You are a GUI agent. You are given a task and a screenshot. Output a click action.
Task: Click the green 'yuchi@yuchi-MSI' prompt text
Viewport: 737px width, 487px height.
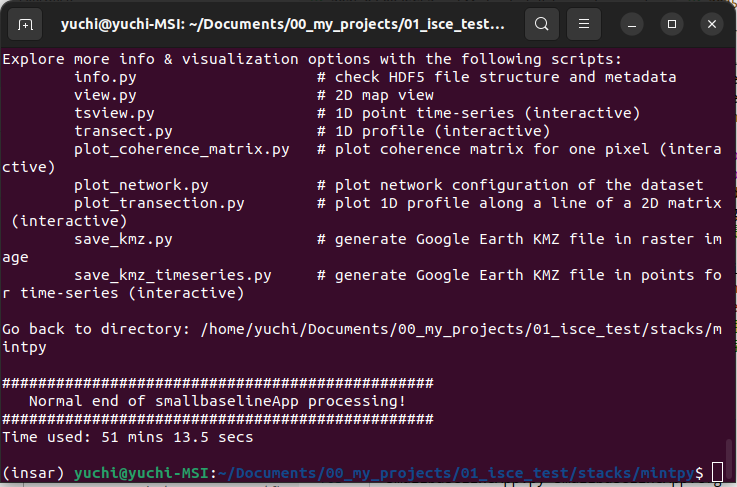pyautogui.click(x=141, y=473)
